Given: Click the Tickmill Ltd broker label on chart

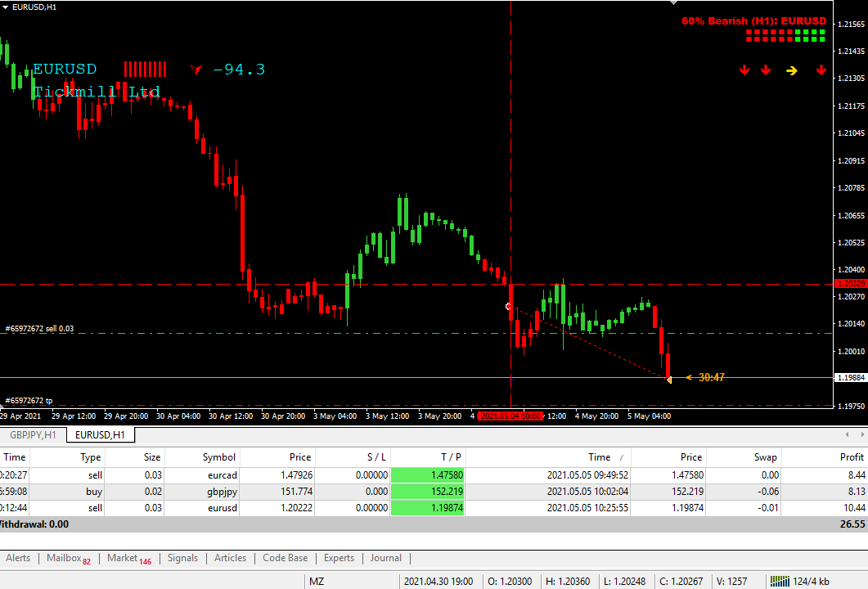Looking at the screenshot, I should click(97, 92).
